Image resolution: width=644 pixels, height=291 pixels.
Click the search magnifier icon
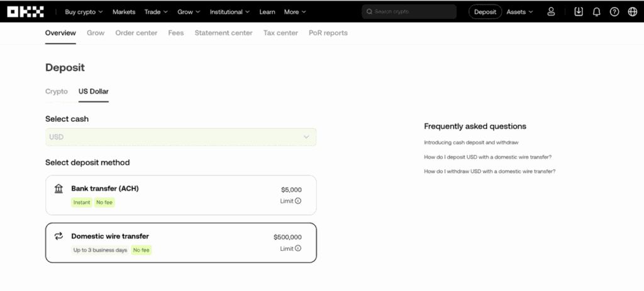coord(369,12)
